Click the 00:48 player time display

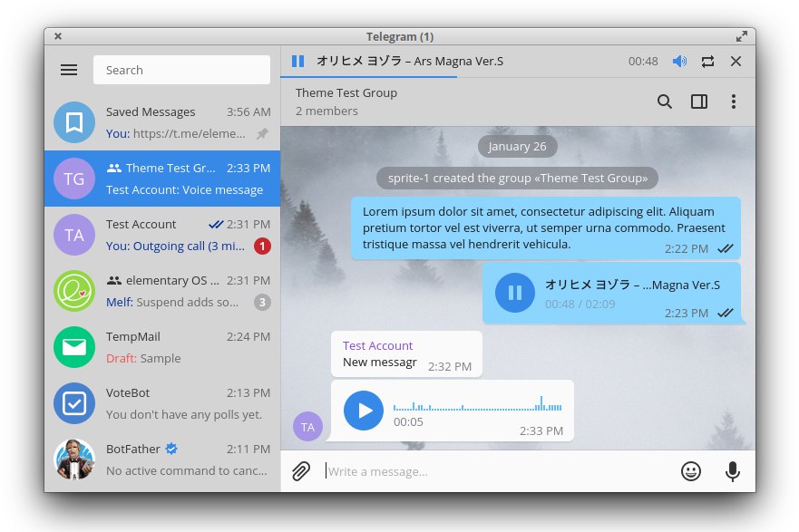643,62
